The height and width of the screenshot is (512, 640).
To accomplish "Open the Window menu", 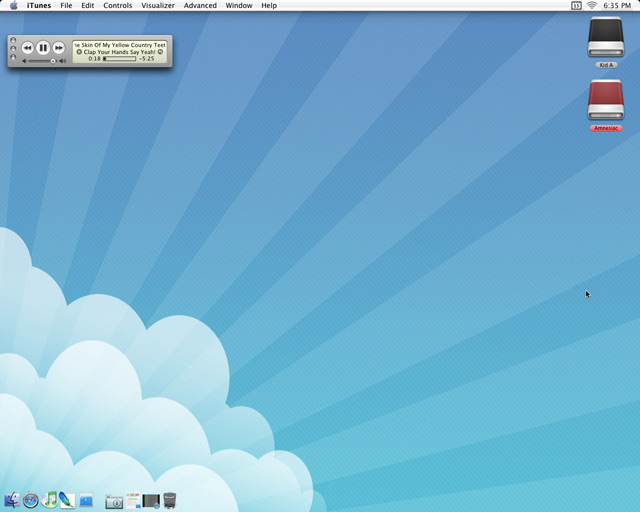I will [x=239, y=5].
